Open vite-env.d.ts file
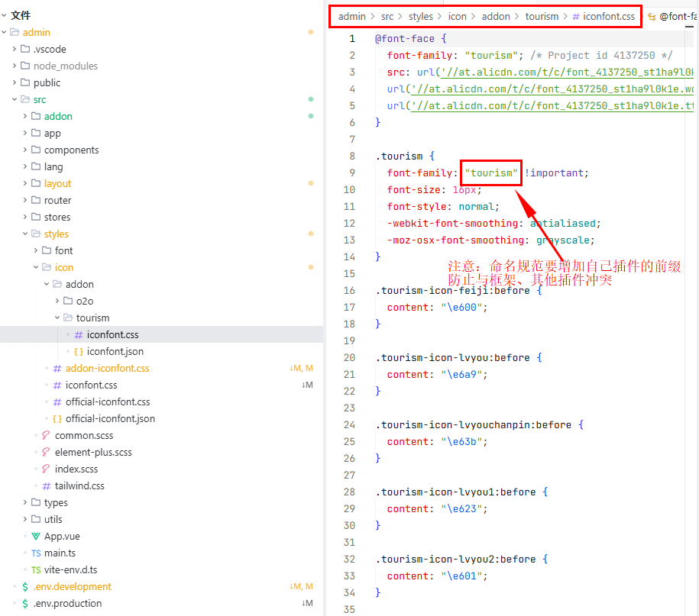This screenshot has height=616, width=699. point(70,570)
